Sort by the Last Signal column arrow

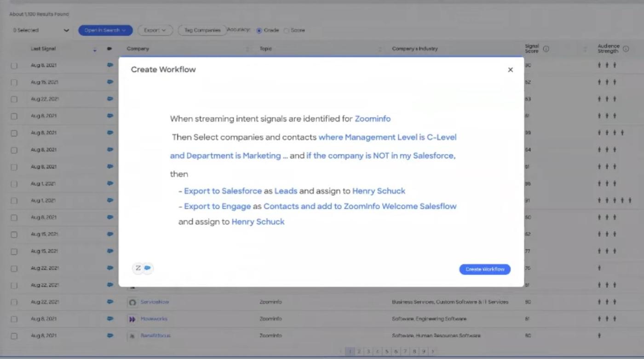95,49
